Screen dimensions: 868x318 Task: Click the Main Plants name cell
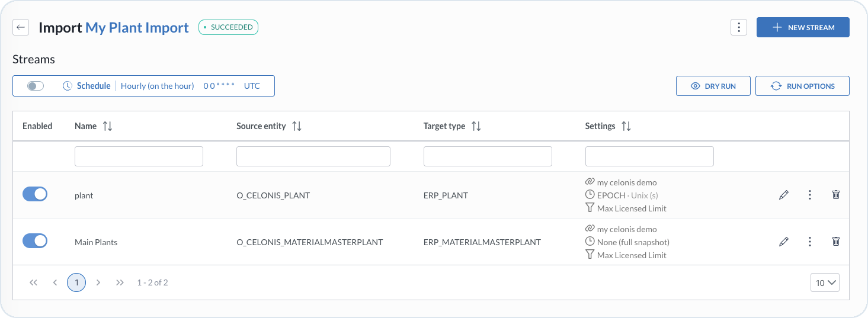pyautogui.click(x=96, y=242)
